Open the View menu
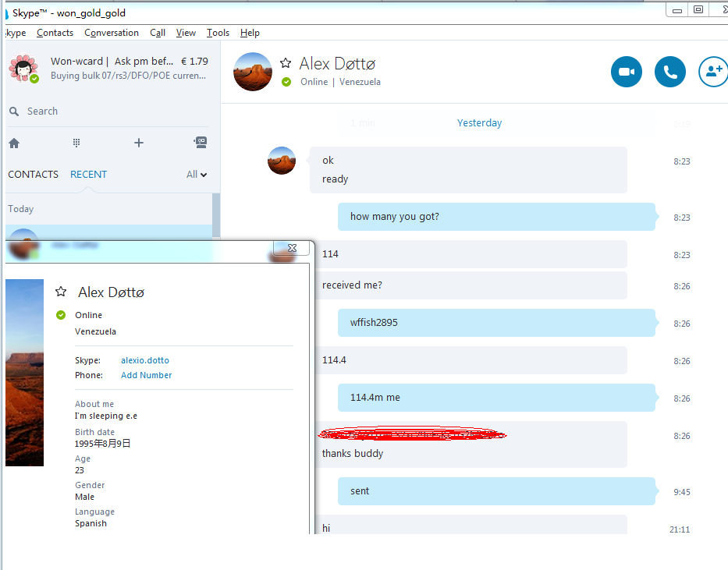This screenshot has height=570, width=728. tap(186, 33)
